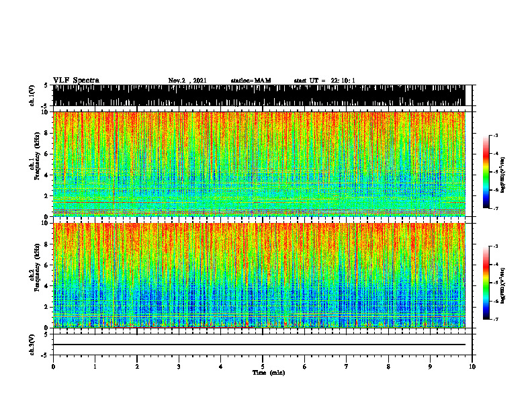Click the 2 kHz tick on ch.2 frequency axis

(46, 307)
